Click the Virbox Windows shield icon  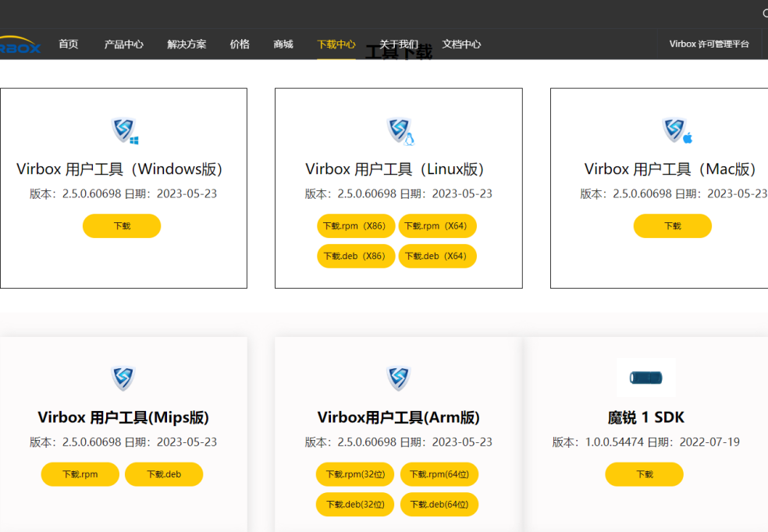point(124,131)
